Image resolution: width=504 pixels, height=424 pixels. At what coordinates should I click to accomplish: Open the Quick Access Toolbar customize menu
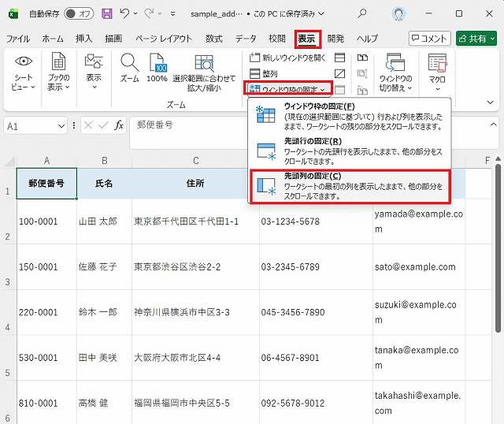(x=173, y=14)
